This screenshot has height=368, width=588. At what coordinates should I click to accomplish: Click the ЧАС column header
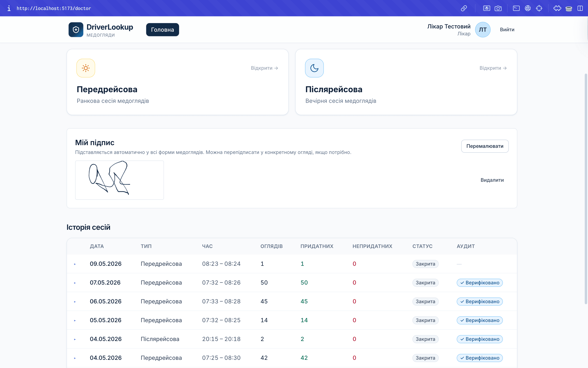[x=207, y=246]
